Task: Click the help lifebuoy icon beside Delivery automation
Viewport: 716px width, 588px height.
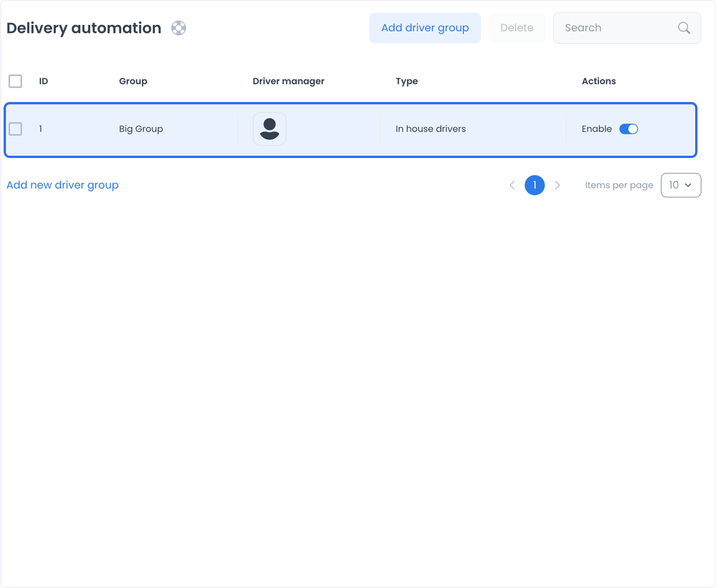Action: coord(178,28)
